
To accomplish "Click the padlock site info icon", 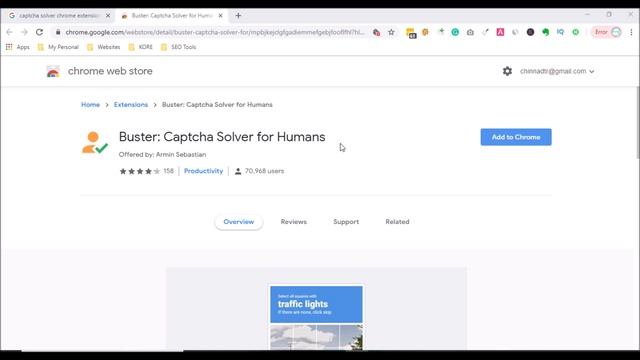I will click(58, 32).
